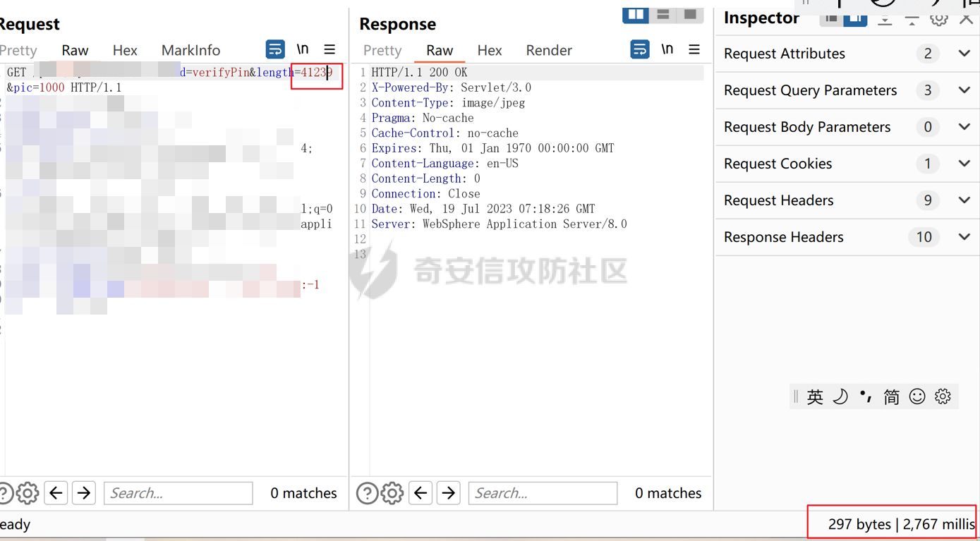Open IME emoji smiley panel

[x=917, y=396]
